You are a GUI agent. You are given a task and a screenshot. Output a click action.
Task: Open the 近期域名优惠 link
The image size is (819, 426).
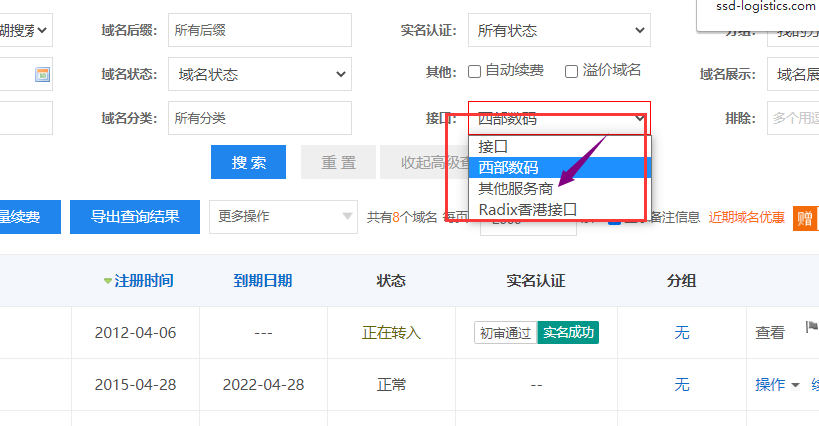(x=746, y=217)
